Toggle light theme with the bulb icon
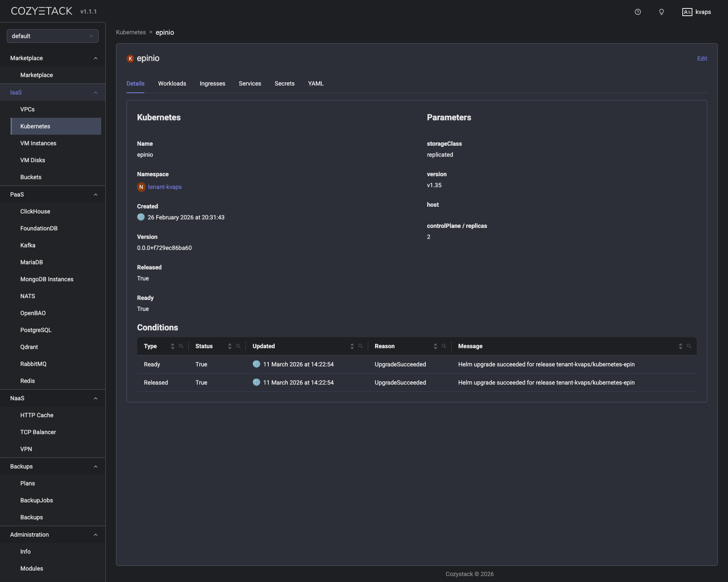 [x=661, y=12]
